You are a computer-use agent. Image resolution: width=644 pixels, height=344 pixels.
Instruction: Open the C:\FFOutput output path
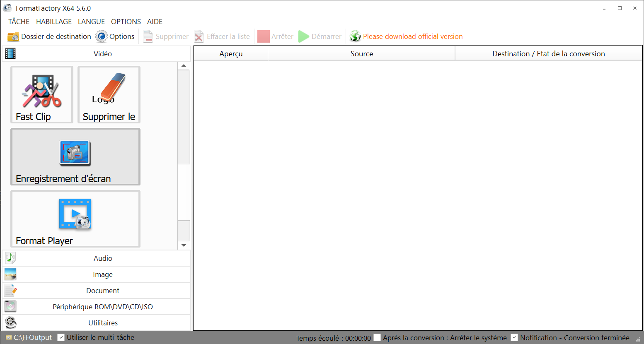[33, 337]
